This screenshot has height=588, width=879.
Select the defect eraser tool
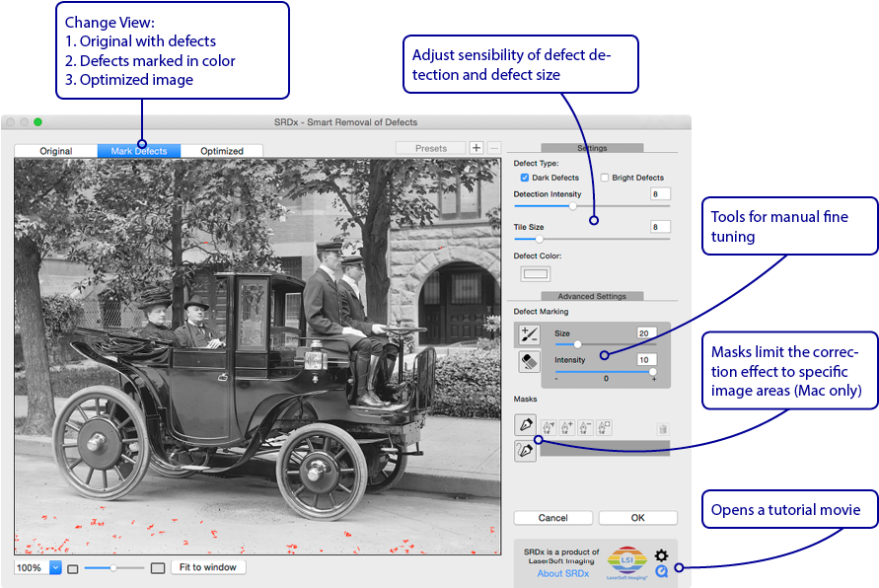pos(529,362)
